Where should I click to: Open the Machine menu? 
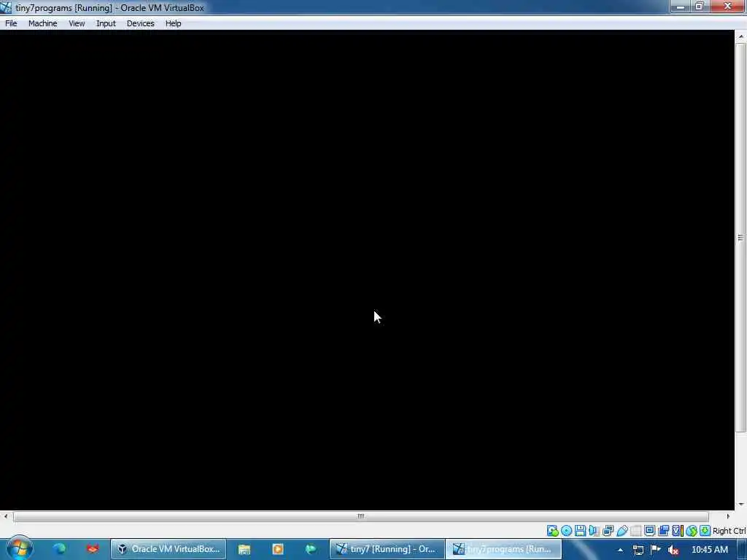pos(42,23)
